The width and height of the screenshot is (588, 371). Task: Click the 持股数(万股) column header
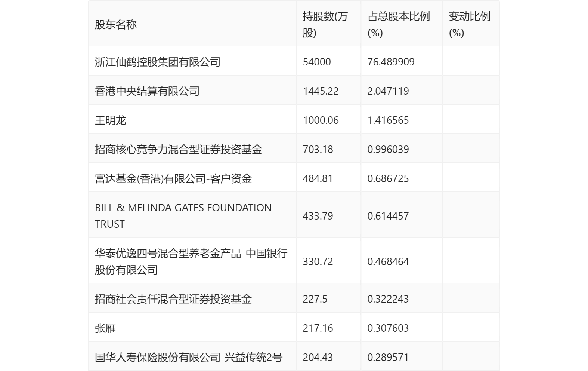coord(325,25)
